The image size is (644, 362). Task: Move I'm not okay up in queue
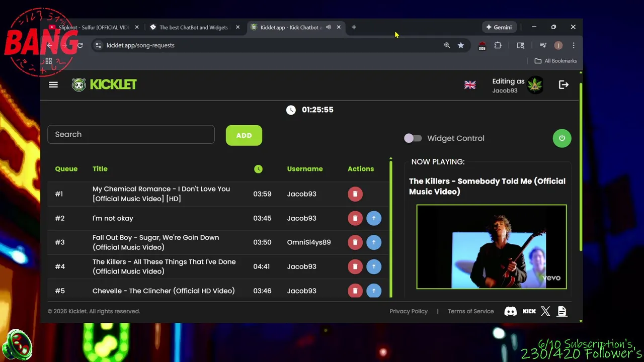[374, 218]
